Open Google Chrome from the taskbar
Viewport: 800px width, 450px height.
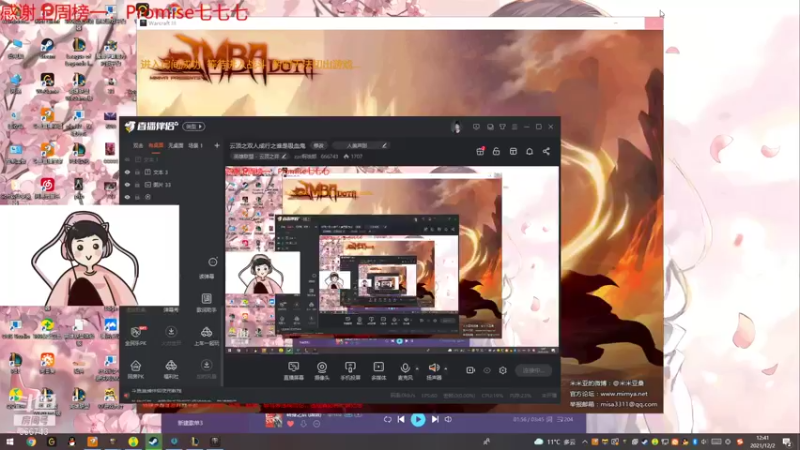pos(31,442)
